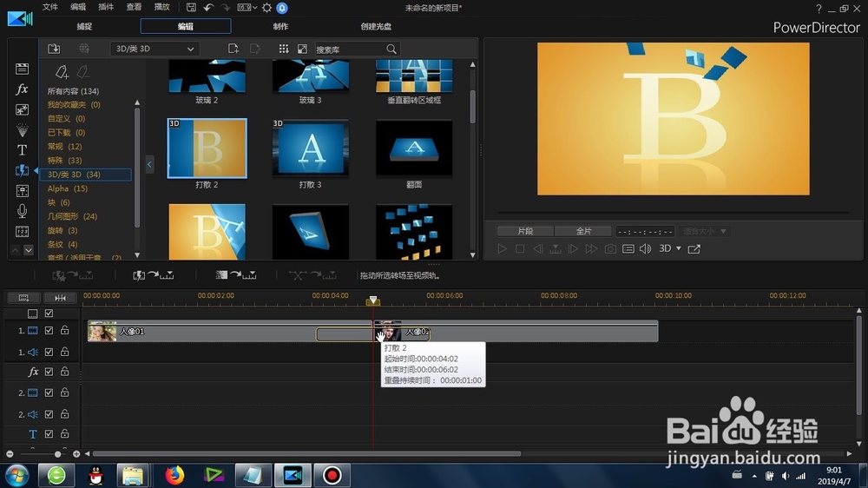868x488 pixels.
Task: Open the Voice-Over microphone room
Action: coord(23,211)
